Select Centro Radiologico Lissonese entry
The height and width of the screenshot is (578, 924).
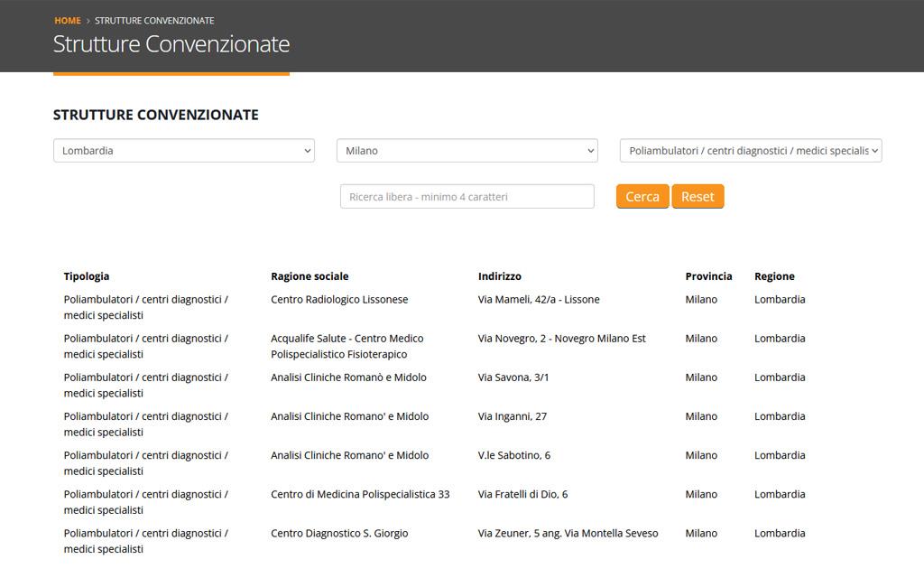pyautogui.click(x=339, y=300)
